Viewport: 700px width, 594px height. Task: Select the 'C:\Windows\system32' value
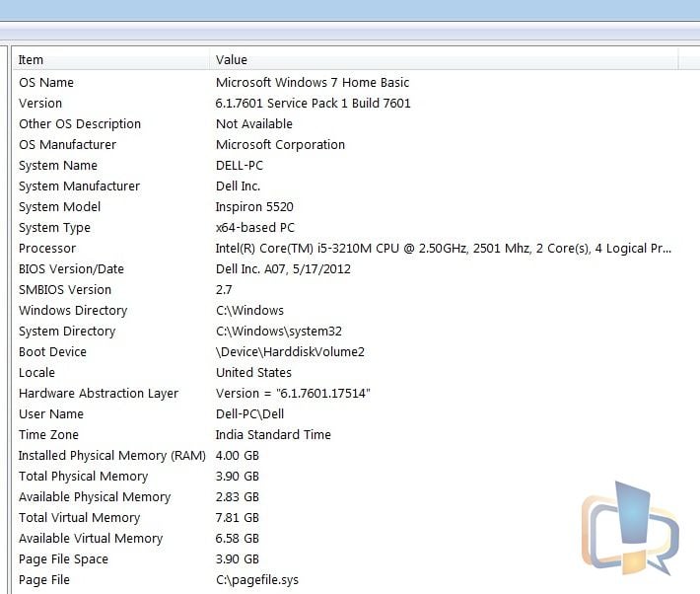pyautogui.click(x=279, y=332)
